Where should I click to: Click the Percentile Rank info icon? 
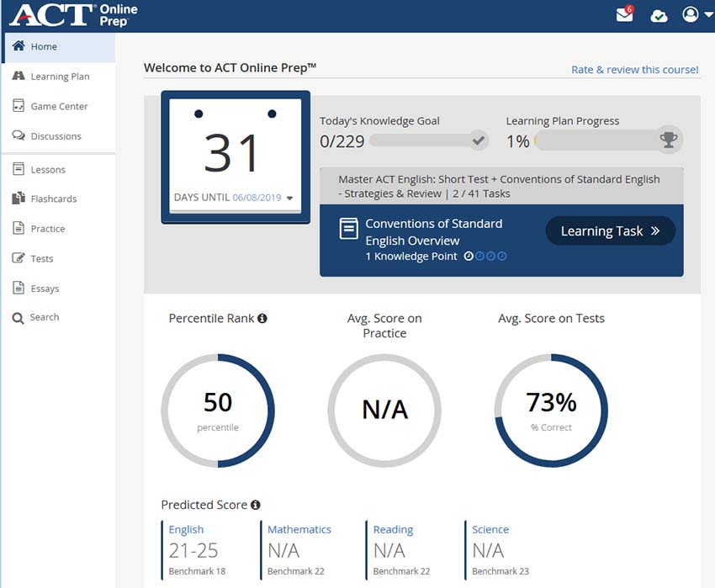[262, 319]
